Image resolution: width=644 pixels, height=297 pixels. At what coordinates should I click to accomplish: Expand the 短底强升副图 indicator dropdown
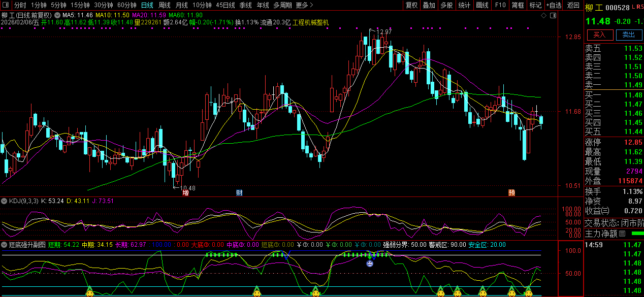click(x=5, y=245)
